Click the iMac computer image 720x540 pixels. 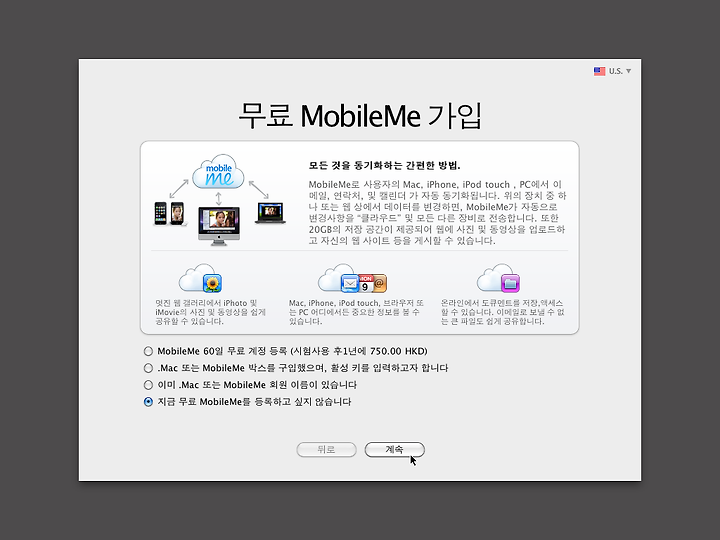pos(219,226)
